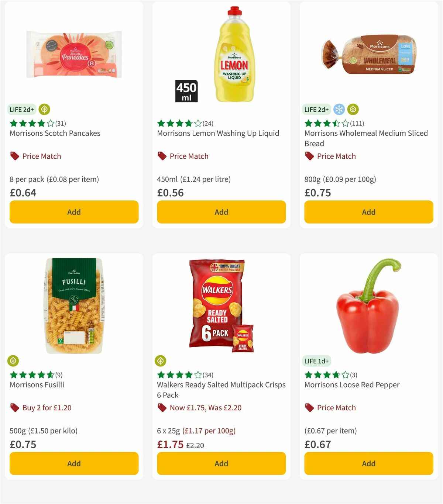Click the Price Match tag icon under Lemon Washing Up Liquid

tap(161, 156)
